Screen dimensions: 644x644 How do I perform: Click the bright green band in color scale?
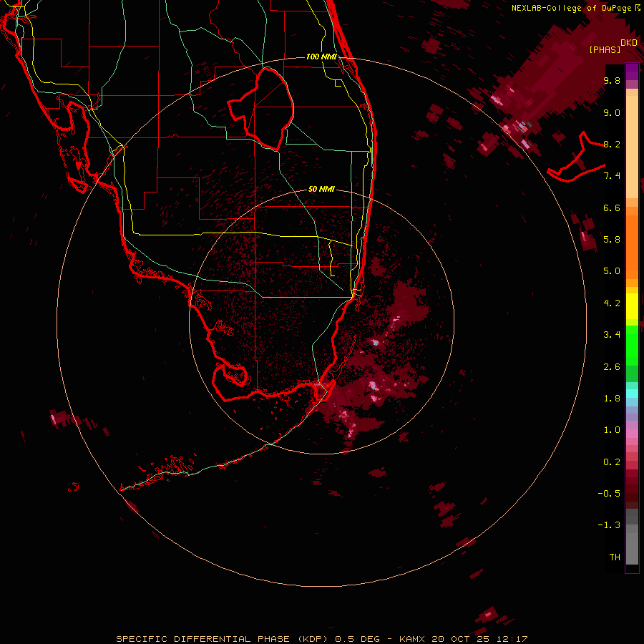click(x=632, y=345)
